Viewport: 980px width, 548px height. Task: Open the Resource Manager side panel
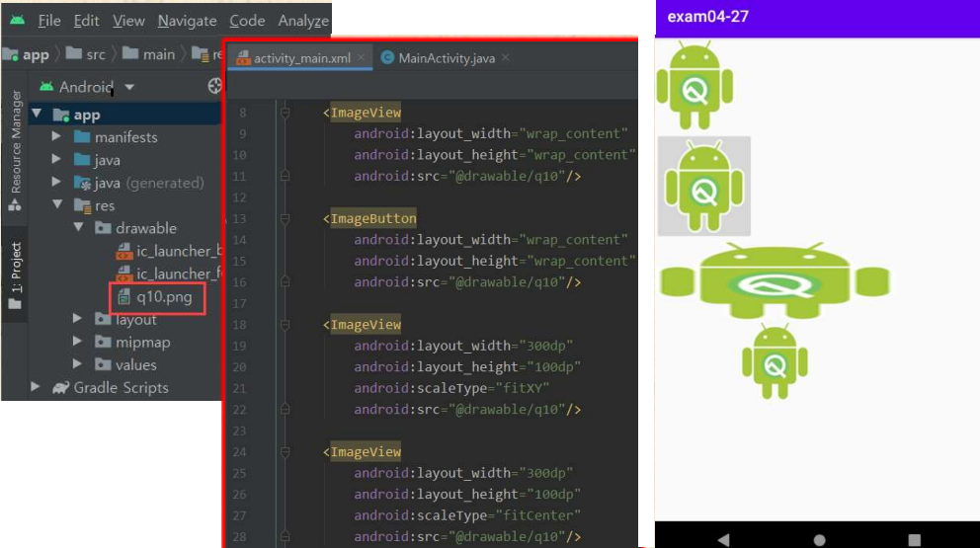pos(16,150)
